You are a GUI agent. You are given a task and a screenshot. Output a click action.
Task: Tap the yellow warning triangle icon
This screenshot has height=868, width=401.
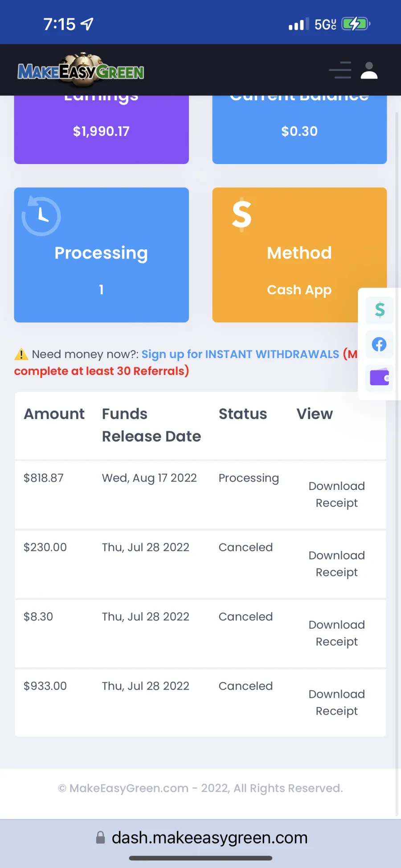[x=21, y=354]
